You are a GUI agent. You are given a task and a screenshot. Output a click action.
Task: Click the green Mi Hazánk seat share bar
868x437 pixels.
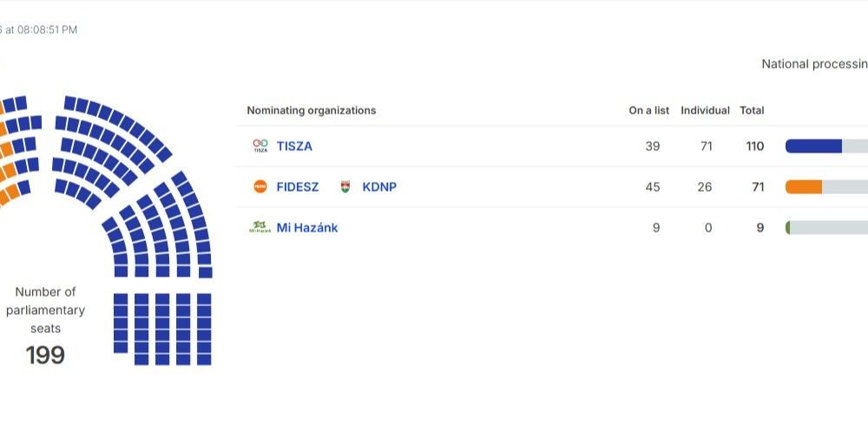tap(788, 228)
